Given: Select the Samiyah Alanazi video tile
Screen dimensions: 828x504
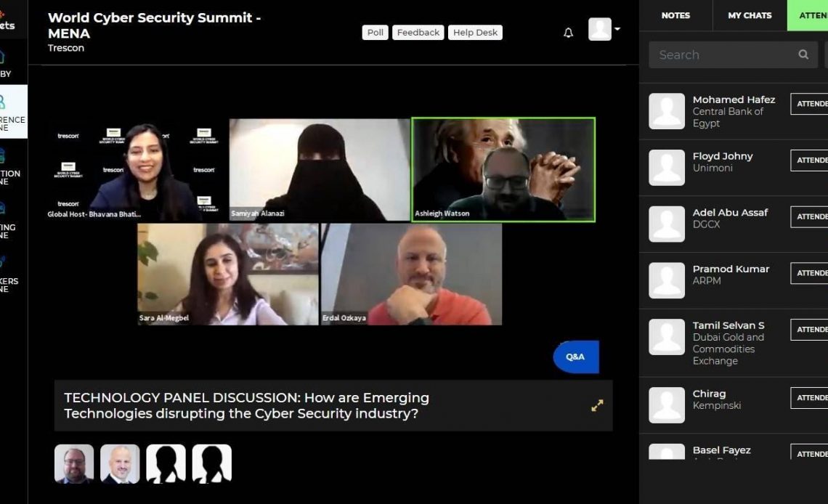Looking at the screenshot, I should [x=320, y=169].
